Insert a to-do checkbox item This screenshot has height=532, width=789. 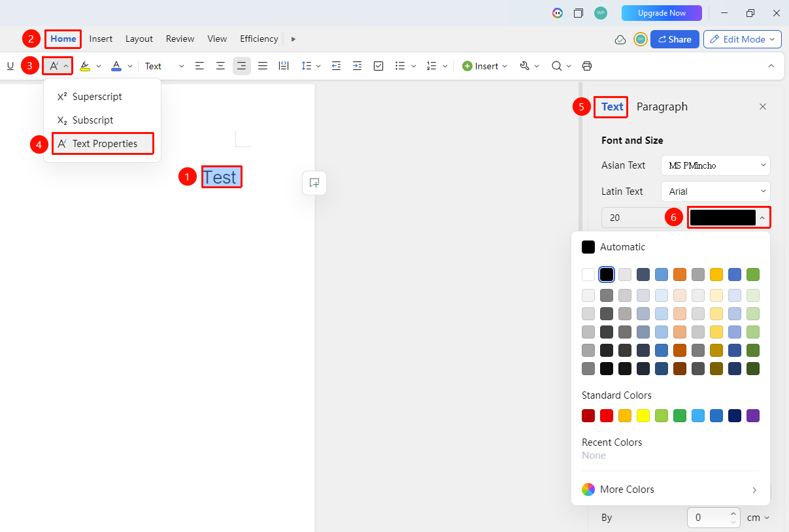(378, 66)
